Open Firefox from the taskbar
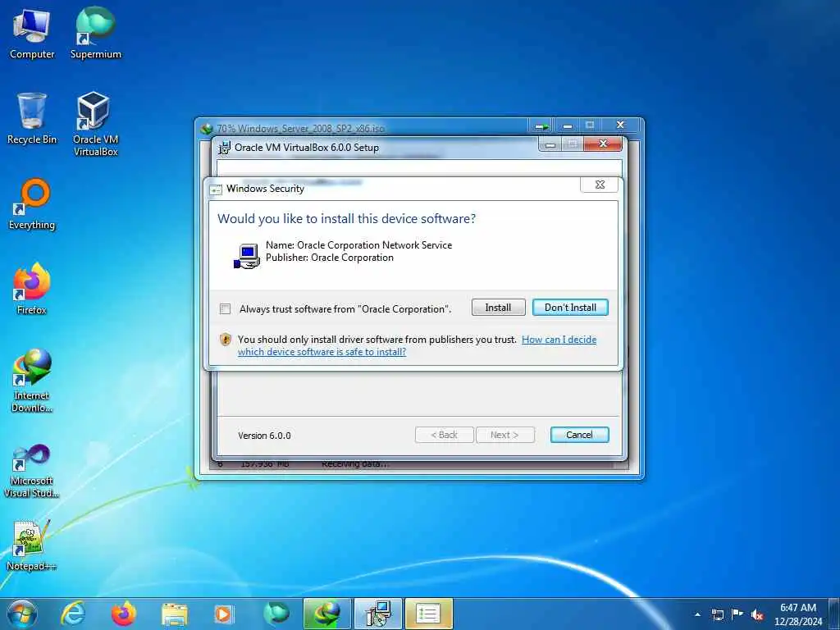The image size is (840, 630). [124, 614]
